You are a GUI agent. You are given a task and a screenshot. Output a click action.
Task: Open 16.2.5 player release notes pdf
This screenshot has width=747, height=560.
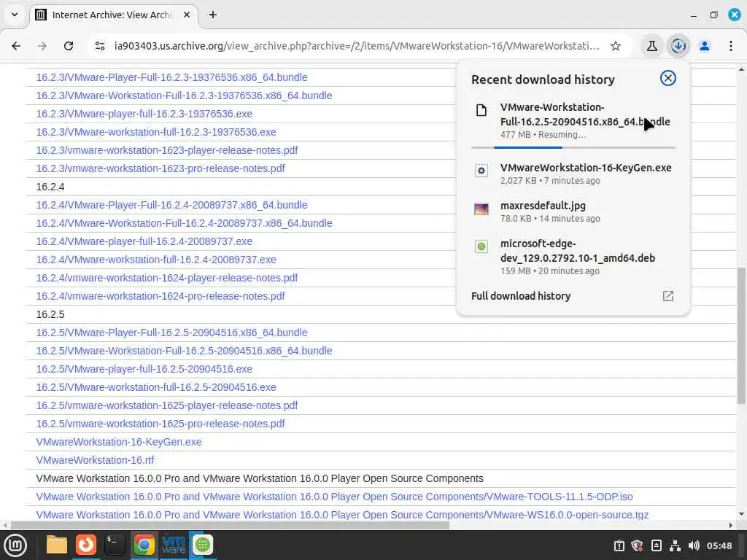(x=167, y=405)
